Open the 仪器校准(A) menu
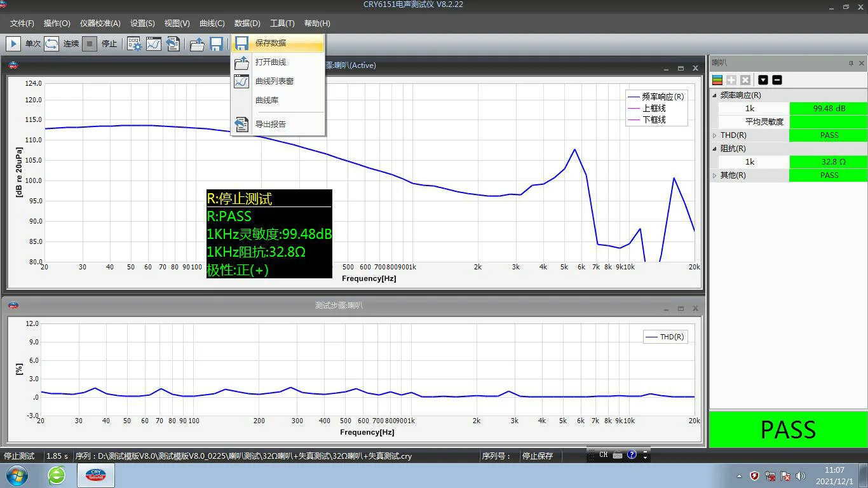Screen dimensions: 868x488 [100, 24]
